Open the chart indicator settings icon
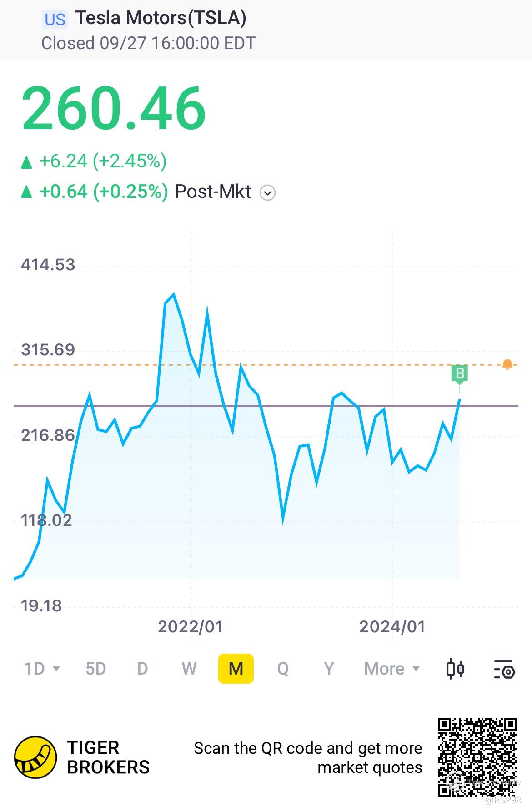Image resolution: width=532 pixels, height=812 pixels. 504,669
